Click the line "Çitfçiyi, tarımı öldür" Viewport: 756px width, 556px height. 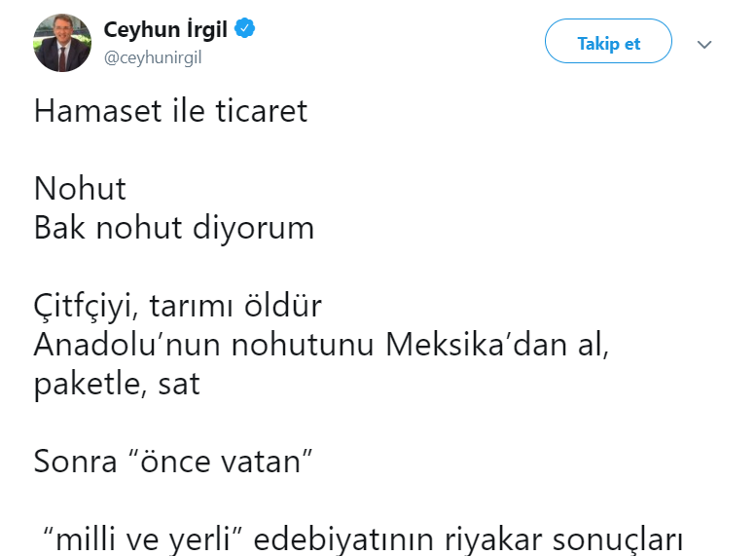tap(177, 306)
